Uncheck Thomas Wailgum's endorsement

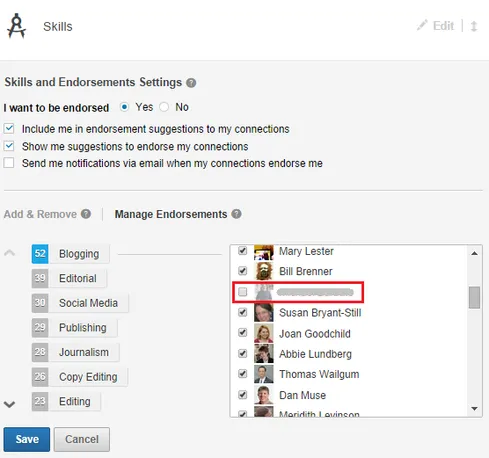click(x=243, y=374)
